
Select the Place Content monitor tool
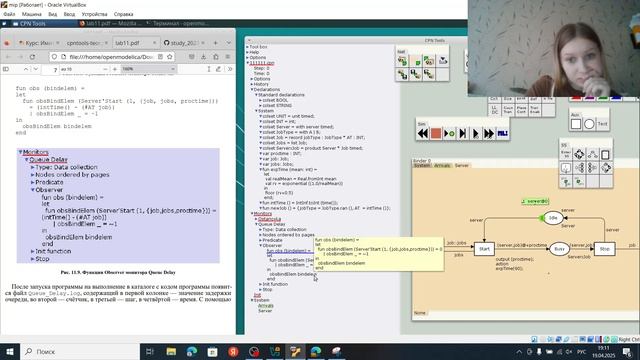[x=521, y=110]
